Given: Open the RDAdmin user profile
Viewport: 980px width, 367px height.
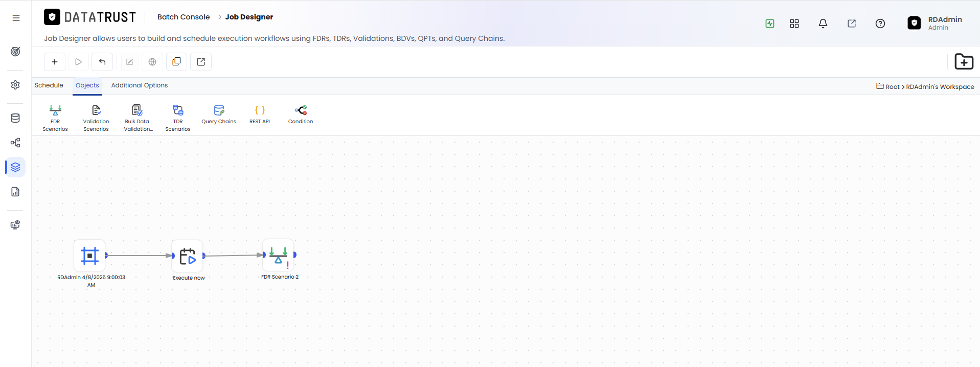Looking at the screenshot, I should (935, 23).
